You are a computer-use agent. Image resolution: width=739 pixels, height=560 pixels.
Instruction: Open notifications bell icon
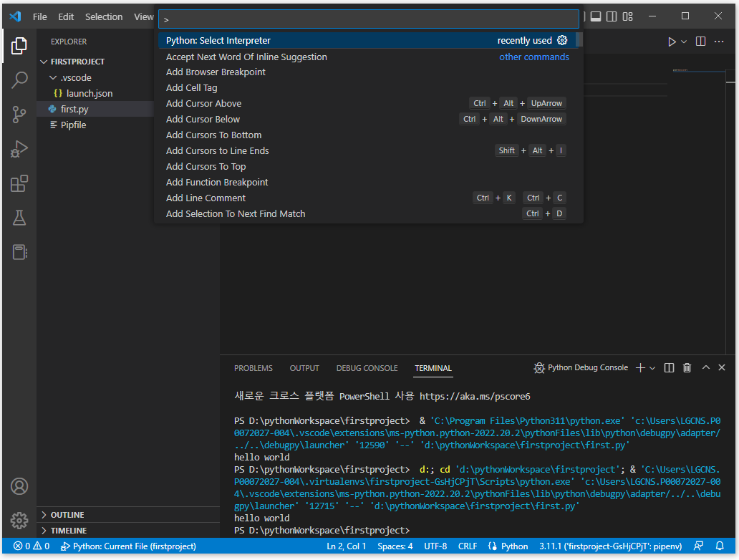(x=720, y=546)
